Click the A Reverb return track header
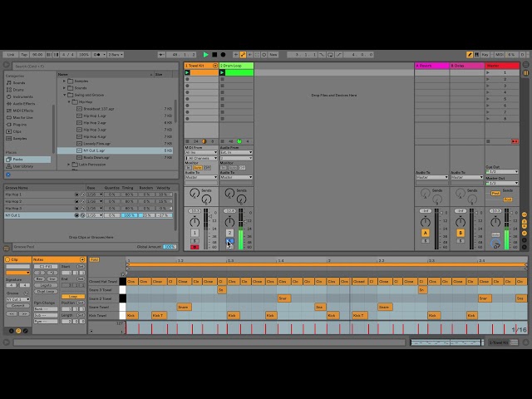532x399 pixels. 431,66
